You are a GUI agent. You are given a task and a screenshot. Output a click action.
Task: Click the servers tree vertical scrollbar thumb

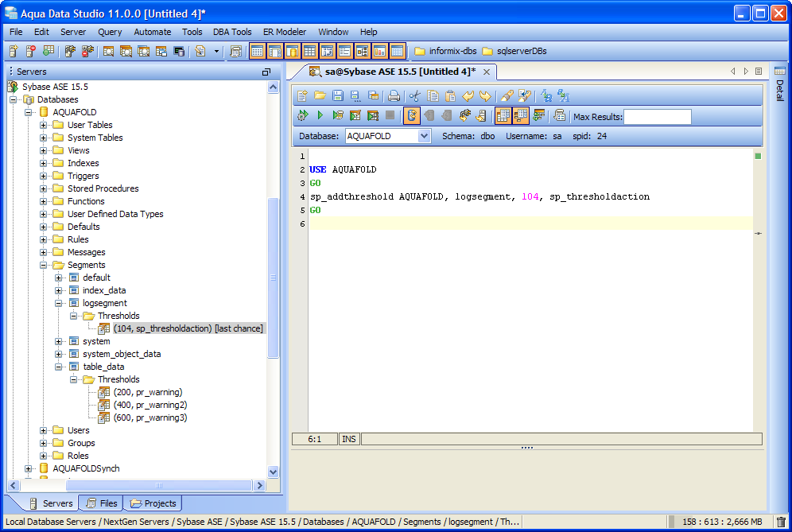pyautogui.click(x=274, y=278)
